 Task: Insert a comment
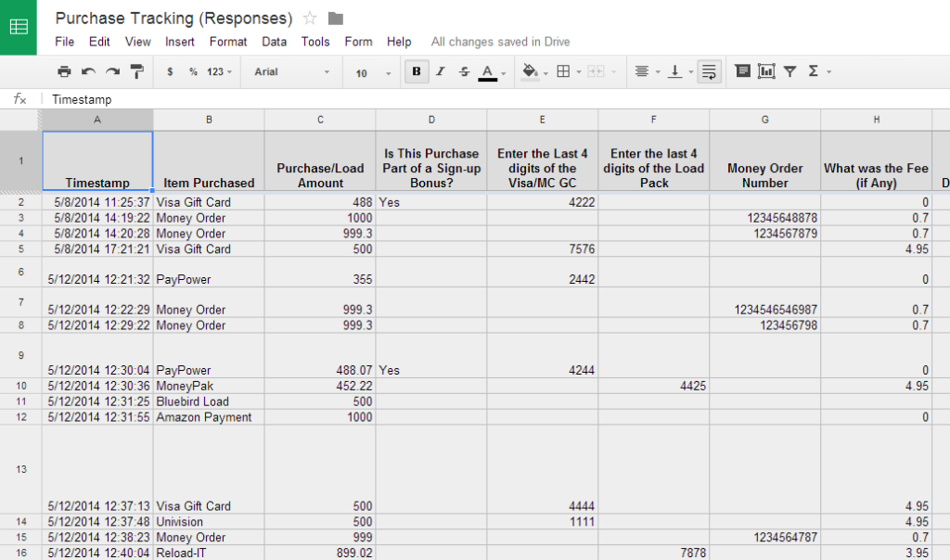click(742, 70)
